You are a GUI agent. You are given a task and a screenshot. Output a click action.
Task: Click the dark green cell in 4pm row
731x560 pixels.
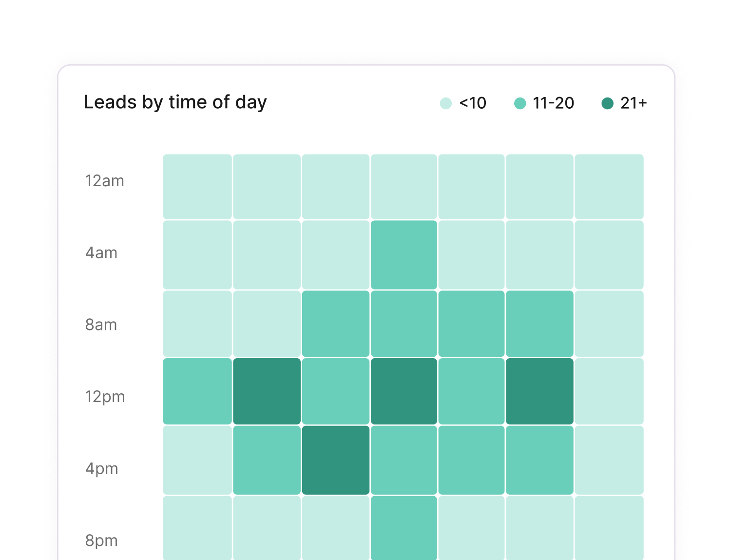click(335, 460)
